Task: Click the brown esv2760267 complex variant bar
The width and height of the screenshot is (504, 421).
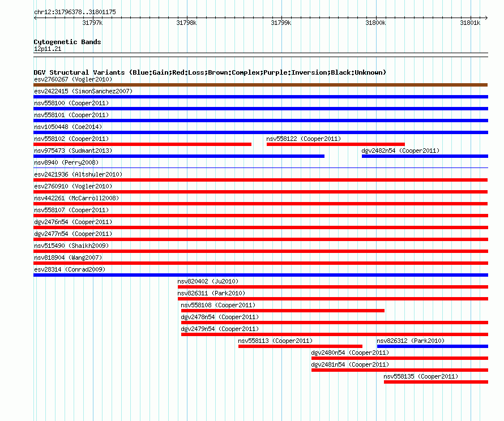Action: click(260, 85)
